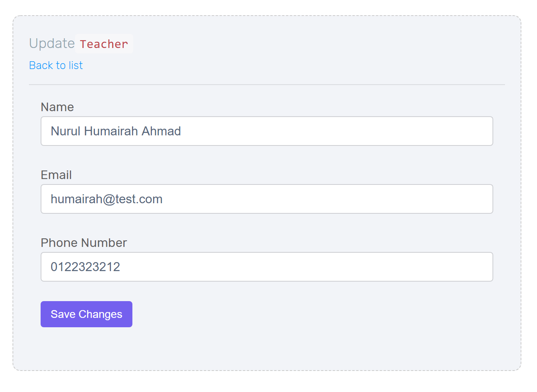Click the test.com part of email
537x392 pixels.
[139, 199]
